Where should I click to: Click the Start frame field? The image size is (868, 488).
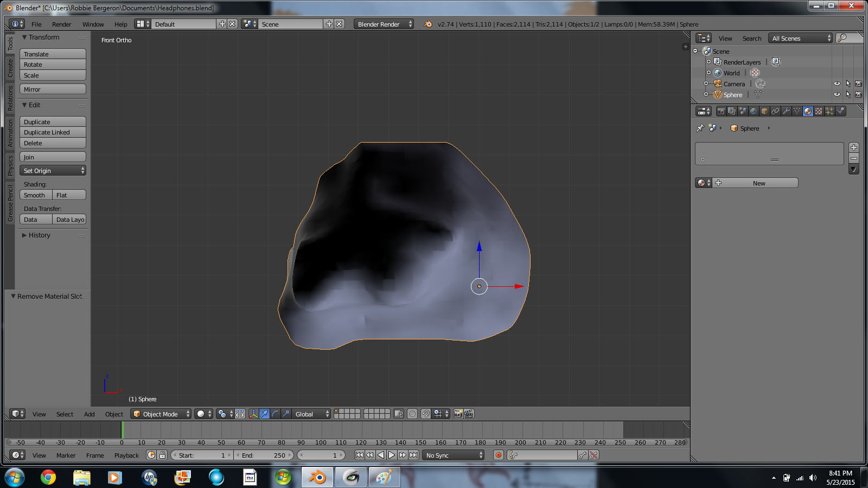(x=202, y=455)
